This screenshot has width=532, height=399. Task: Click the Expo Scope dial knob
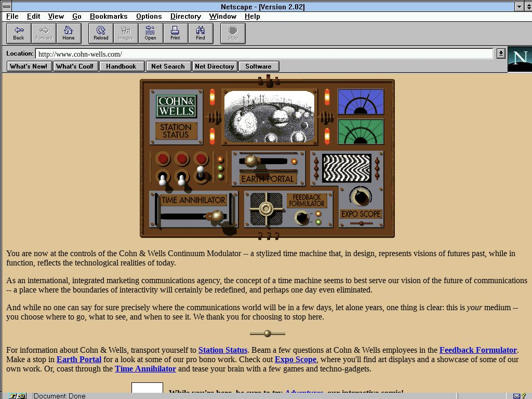[x=360, y=197]
